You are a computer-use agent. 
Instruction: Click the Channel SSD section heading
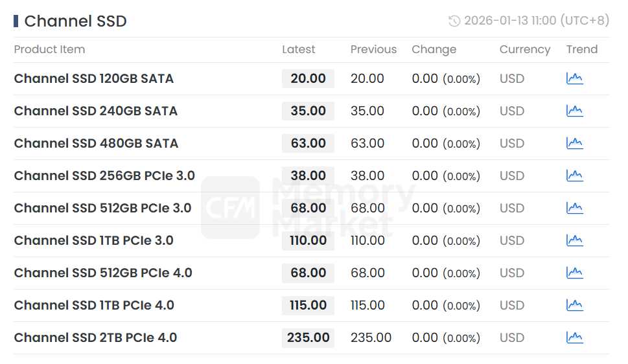[75, 21]
